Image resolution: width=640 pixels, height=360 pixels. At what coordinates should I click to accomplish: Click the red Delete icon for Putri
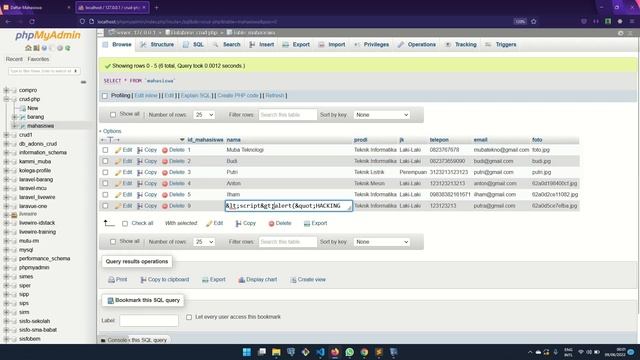click(x=165, y=173)
